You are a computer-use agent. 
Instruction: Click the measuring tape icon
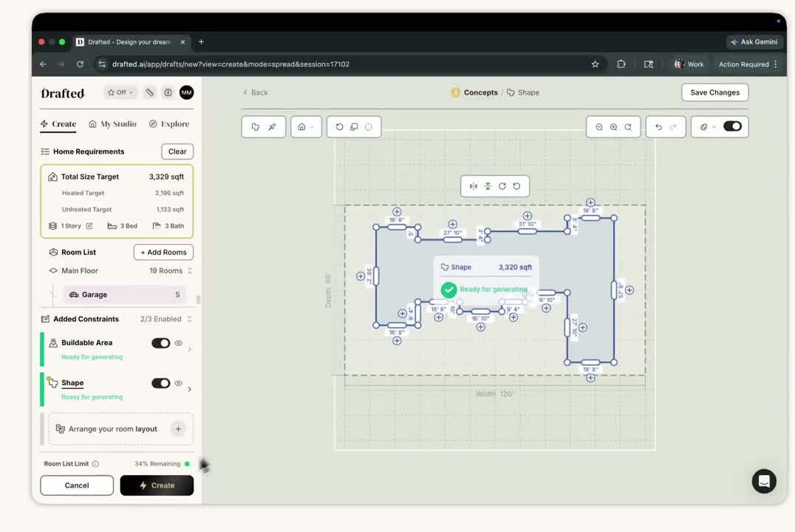click(149, 92)
